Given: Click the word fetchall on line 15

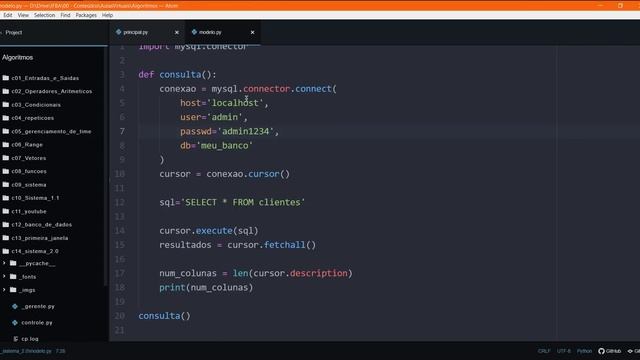Looking at the screenshot, I should point(284,245).
